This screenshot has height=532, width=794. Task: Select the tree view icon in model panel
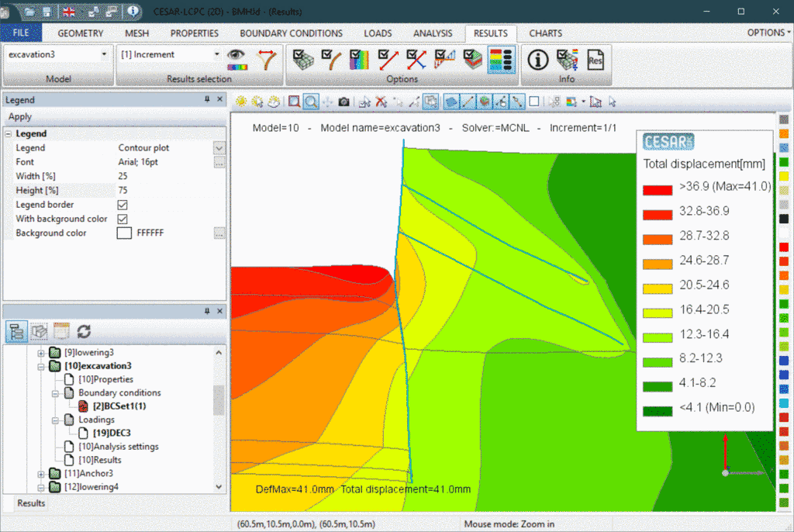[x=18, y=331]
